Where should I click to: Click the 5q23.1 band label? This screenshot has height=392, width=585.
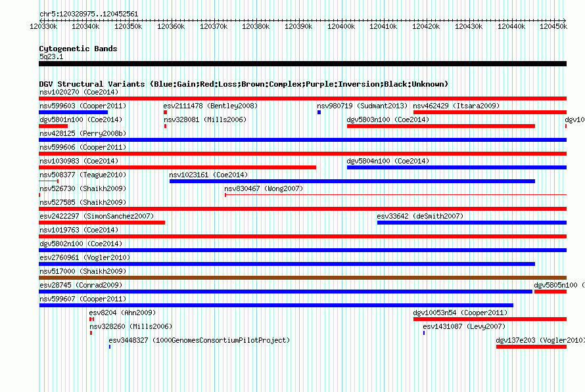click(x=51, y=56)
